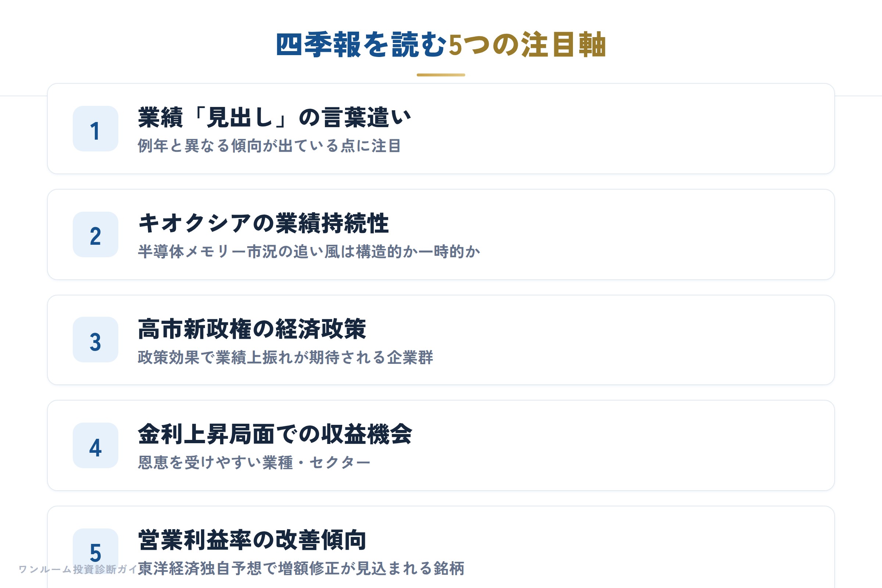The width and height of the screenshot is (882, 588).
Task: Select heading 金利上昇局面での収益機会
Action: 275,434
